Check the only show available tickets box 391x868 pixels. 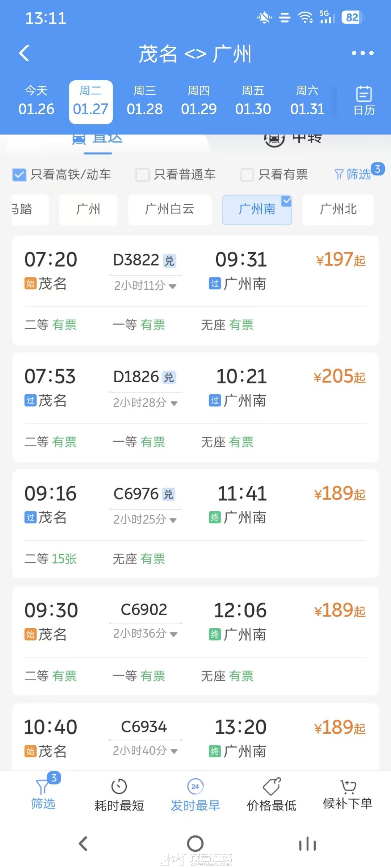point(247,175)
